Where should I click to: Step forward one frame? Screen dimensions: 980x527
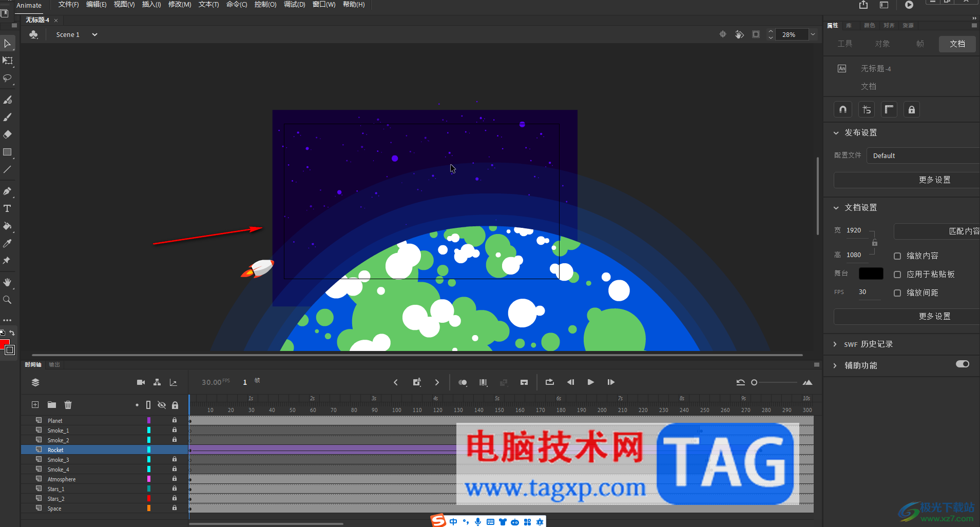pyautogui.click(x=611, y=382)
